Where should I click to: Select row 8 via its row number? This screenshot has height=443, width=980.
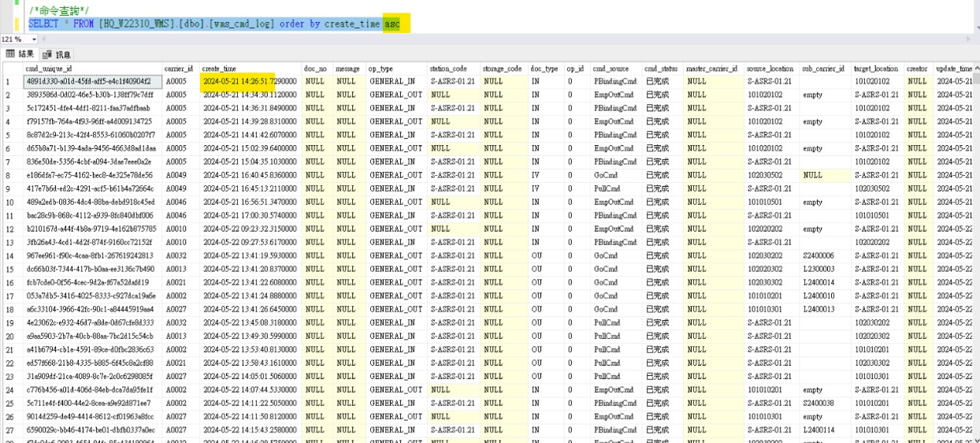point(8,175)
